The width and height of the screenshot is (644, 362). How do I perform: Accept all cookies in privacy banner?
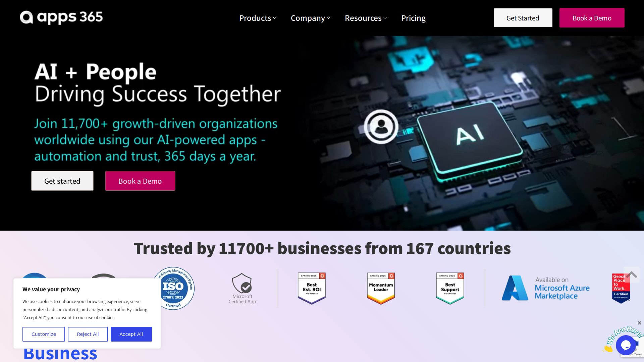(131, 334)
